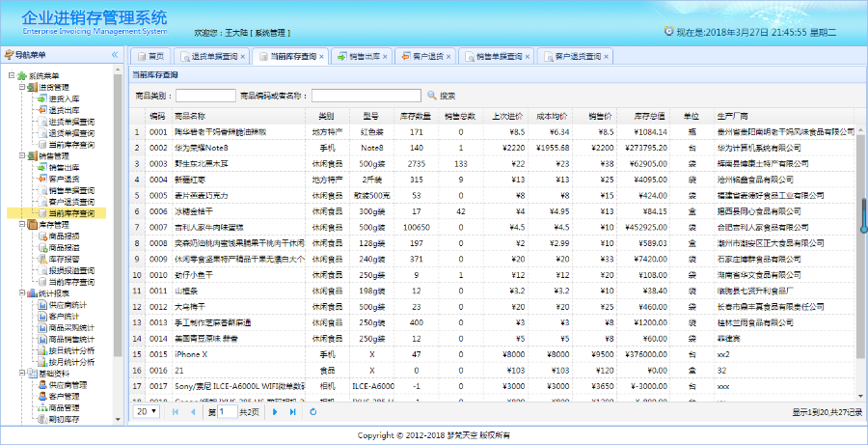Image resolution: width=868 pixels, height=445 pixels.
Task: Collapse the 系统菜单 root node
Action: (x=12, y=76)
